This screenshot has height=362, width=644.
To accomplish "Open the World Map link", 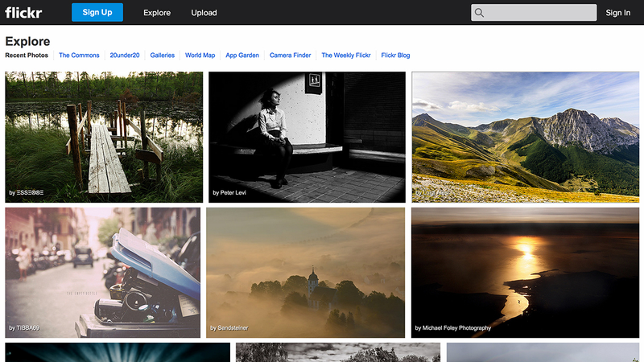I will coord(200,55).
